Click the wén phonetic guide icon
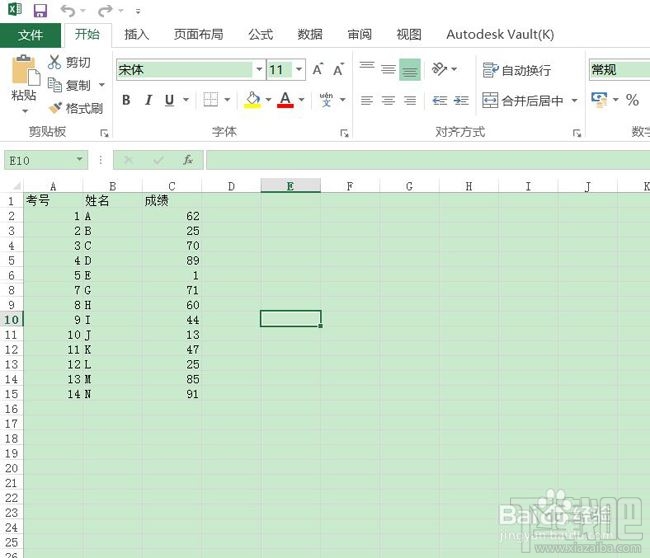The image size is (650, 558). click(327, 100)
